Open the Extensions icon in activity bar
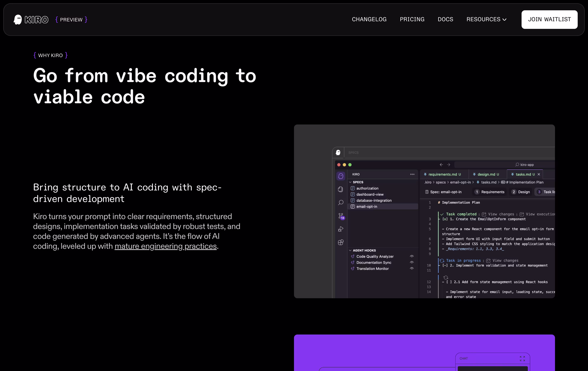 (x=341, y=242)
